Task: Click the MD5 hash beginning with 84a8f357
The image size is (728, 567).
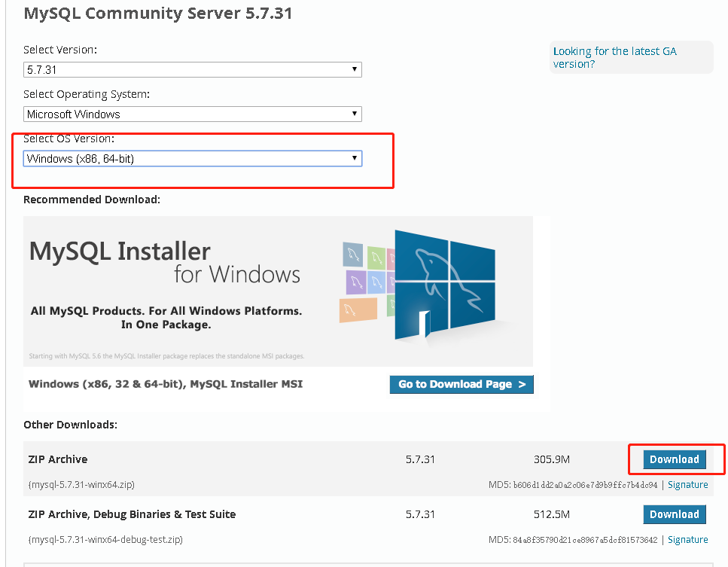Action: [x=585, y=540]
